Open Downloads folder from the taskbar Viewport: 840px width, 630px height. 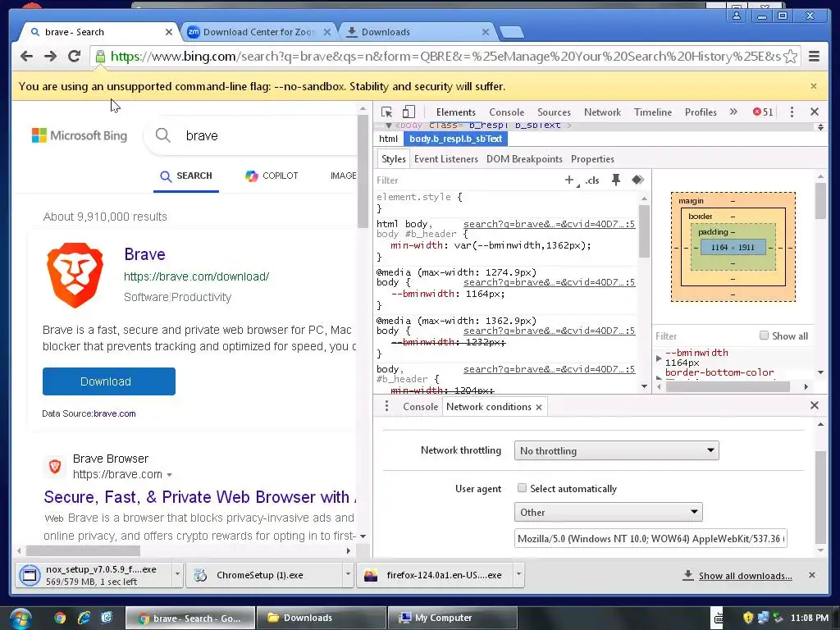coord(322,618)
